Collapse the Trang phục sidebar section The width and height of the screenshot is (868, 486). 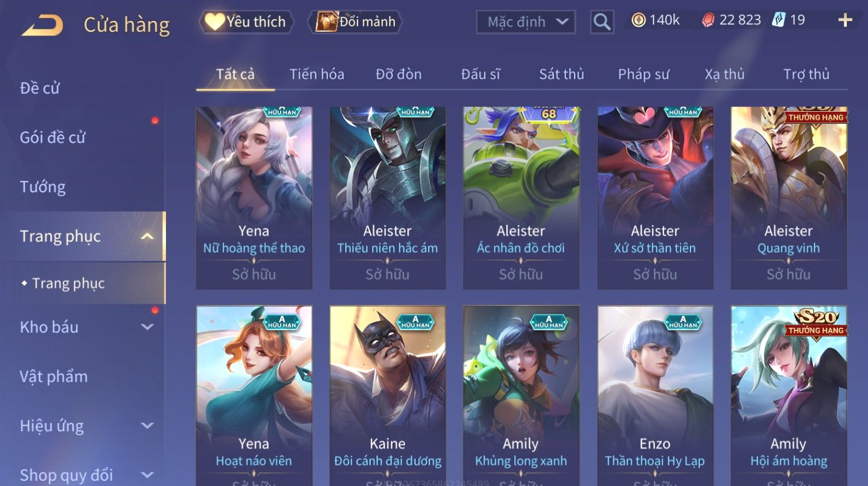point(148,236)
